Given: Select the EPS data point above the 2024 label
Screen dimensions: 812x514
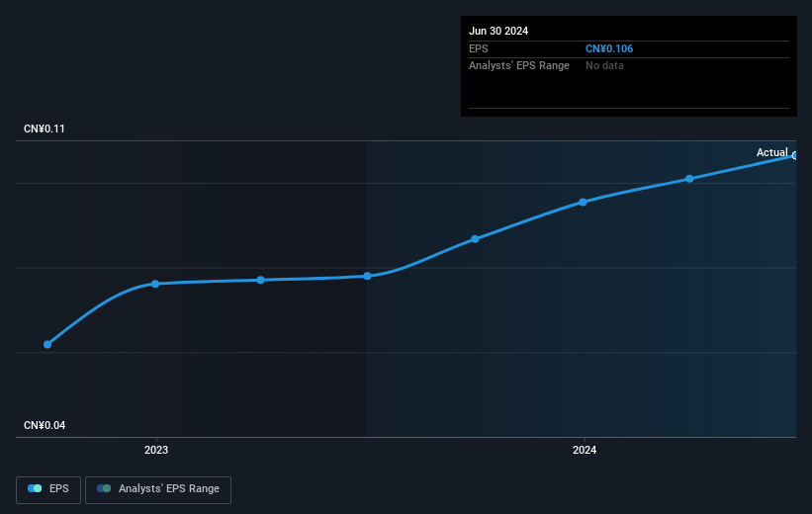Looking at the screenshot, I should pyautogui.click(x=583, y=202).
